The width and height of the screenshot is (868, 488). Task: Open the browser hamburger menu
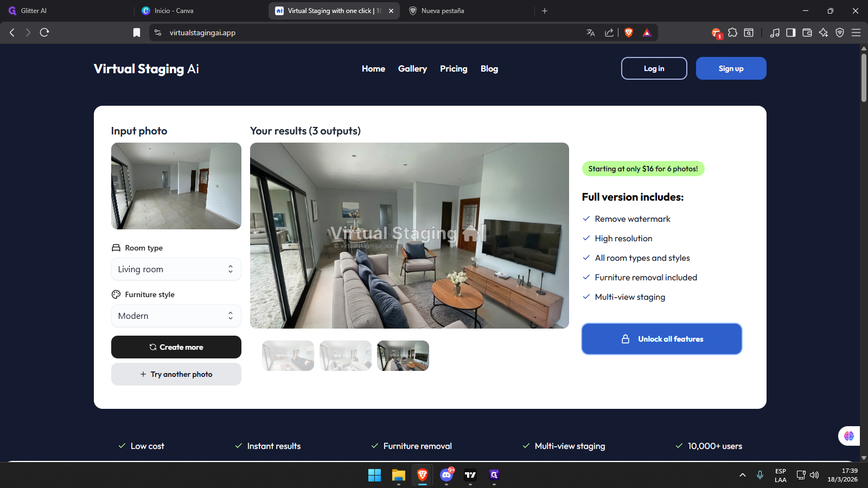(x=856, y=33)
